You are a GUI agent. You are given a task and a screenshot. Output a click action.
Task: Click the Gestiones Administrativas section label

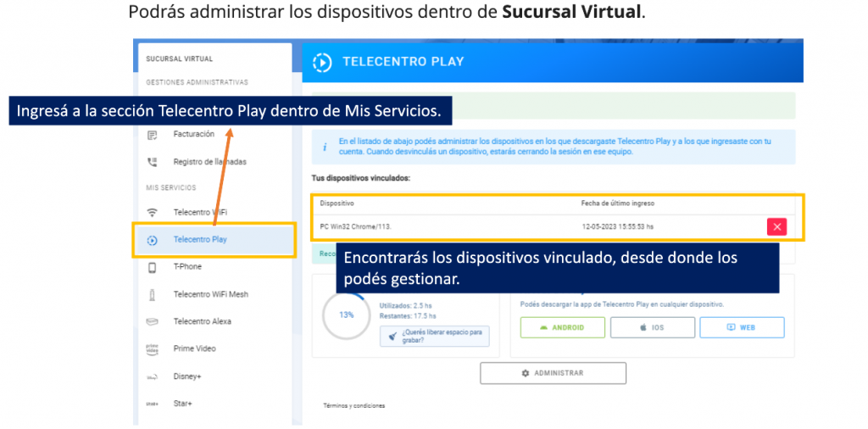197,82
